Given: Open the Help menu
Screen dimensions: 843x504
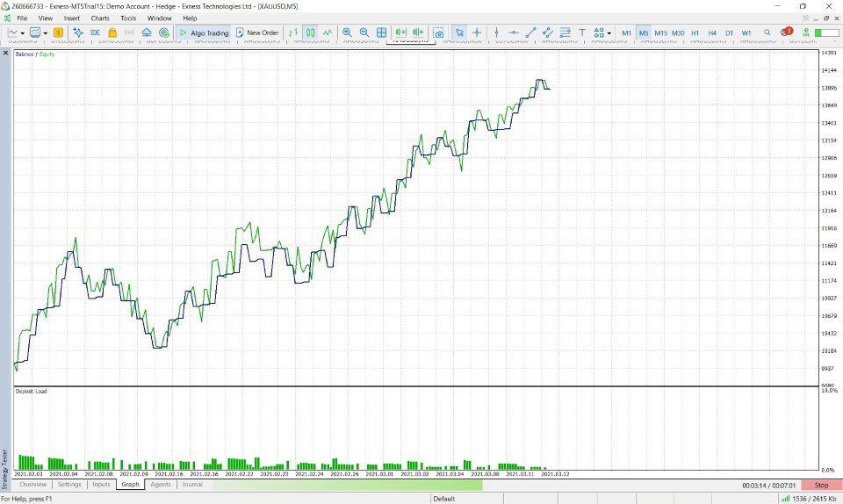Looking at the screenshot, I should pyautogui.click(x=190, y=18).
